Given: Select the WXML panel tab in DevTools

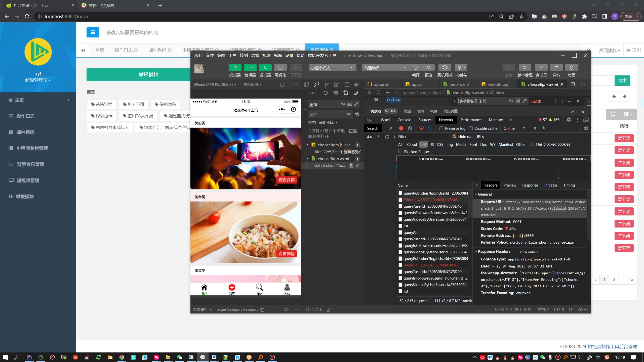Looking at the screenshot, I should pos(386,120).
